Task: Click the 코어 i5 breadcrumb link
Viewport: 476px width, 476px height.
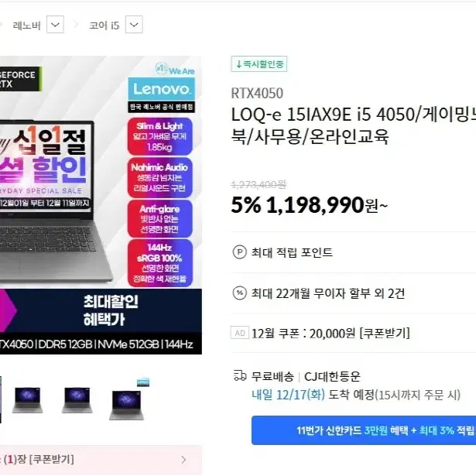Action: click(x=104, y=26)
